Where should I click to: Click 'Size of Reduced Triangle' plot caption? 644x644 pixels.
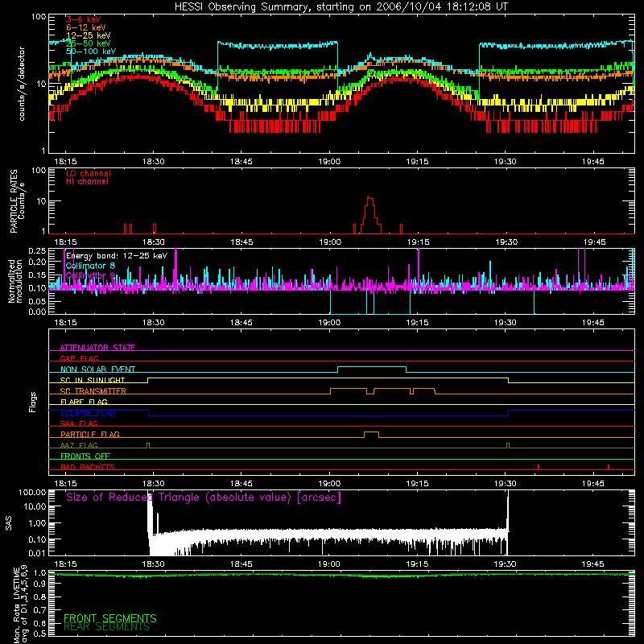[x=204, y=497]
